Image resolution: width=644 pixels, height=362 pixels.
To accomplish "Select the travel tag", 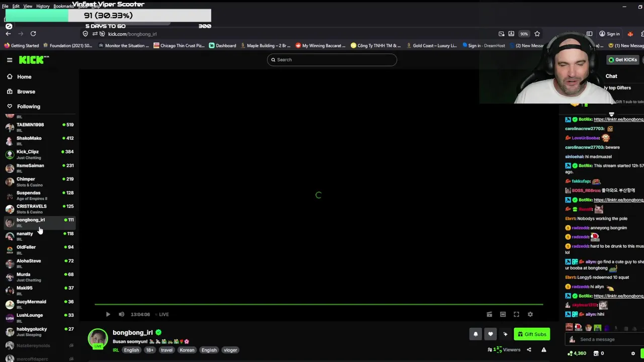I will (x=167, y=350).
